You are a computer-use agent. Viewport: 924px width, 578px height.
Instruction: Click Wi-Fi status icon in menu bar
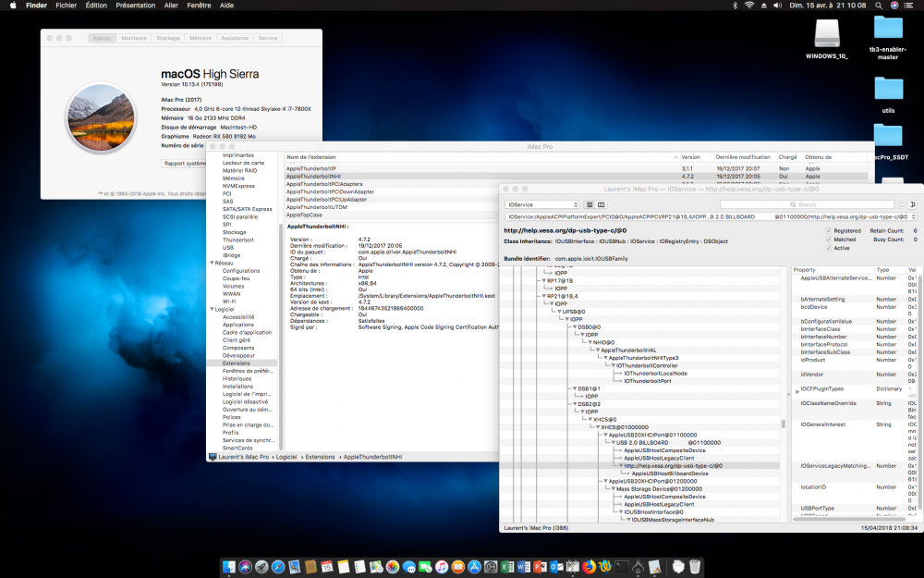[x=749, y=6]
